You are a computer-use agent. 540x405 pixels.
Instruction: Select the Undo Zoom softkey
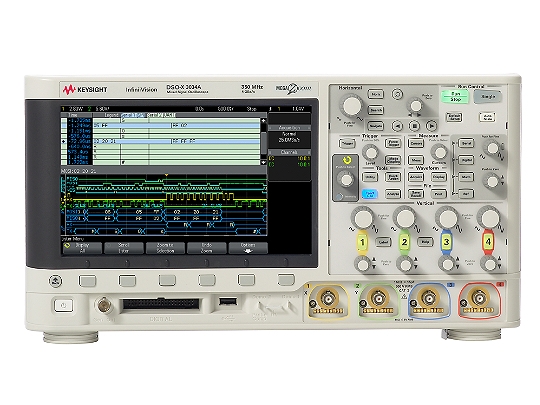pyautogui.click(x=207, y=248)
